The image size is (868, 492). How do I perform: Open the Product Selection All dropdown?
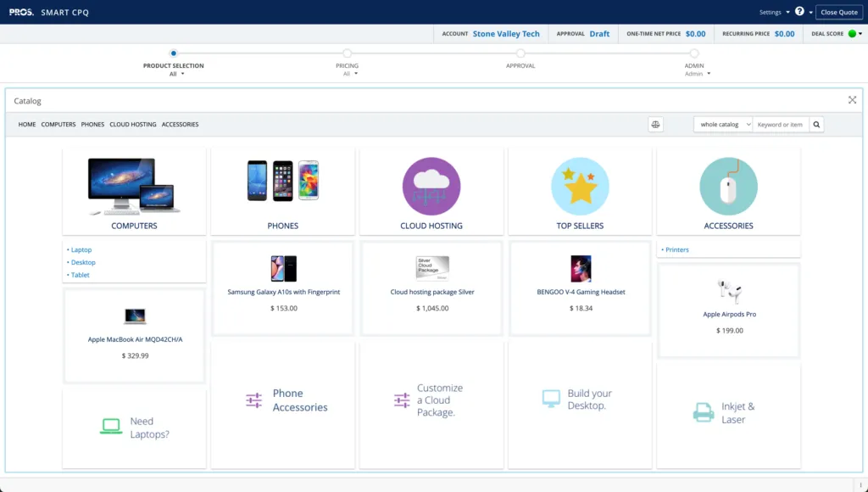pos(176,74)
